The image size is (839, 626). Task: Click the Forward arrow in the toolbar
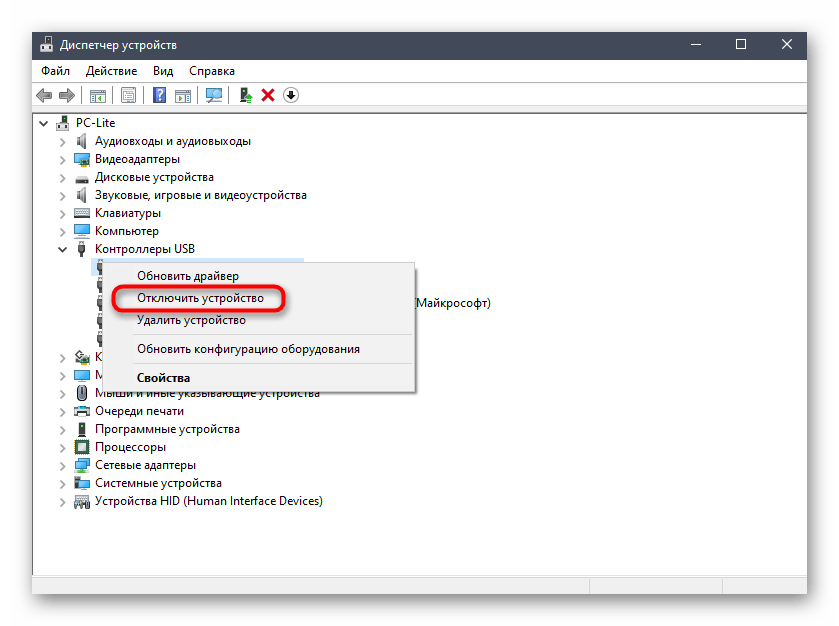[66, 95]
